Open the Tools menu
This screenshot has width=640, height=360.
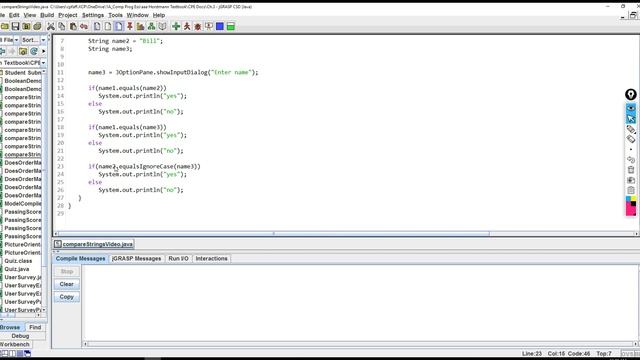(115, 15)
